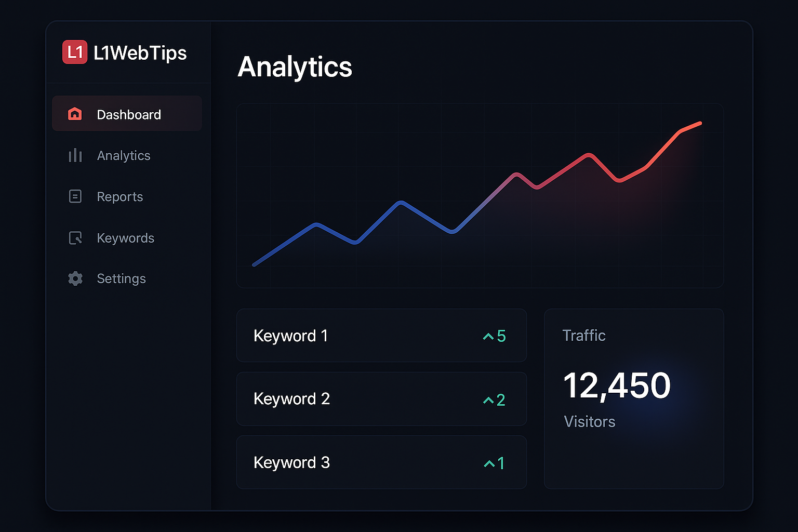Click the Analytics page heading
The height and width of the screenshot is (532, 798).
pyautogui.click(x=295, y=67)
